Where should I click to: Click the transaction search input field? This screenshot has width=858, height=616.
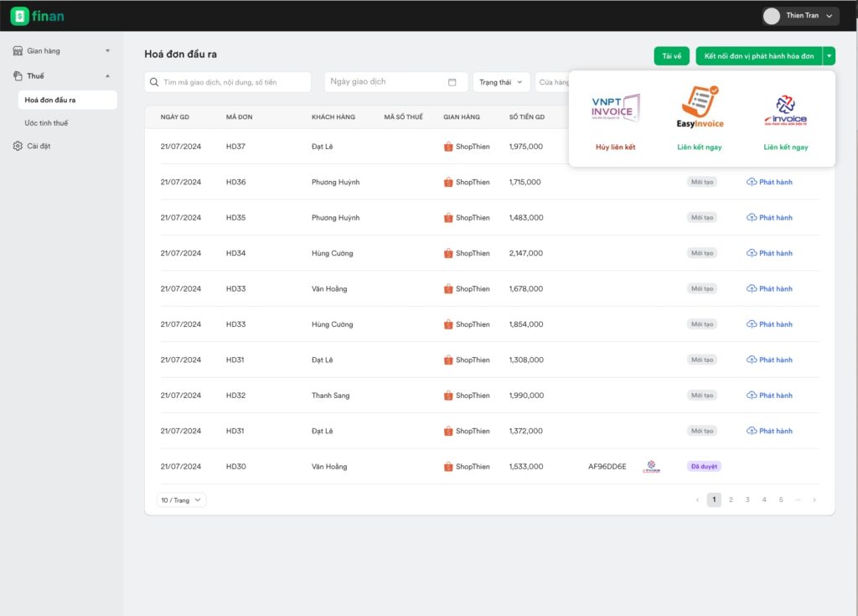[x=228, y=82]
